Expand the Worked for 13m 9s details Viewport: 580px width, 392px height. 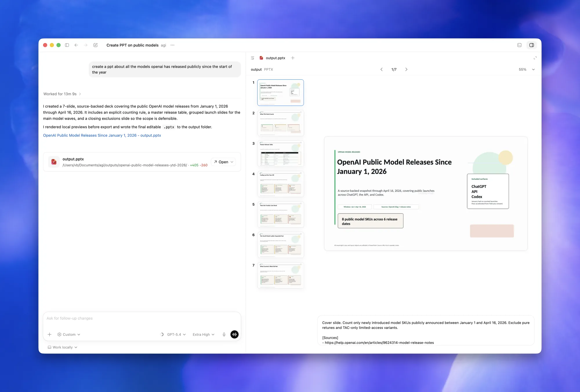62,94
